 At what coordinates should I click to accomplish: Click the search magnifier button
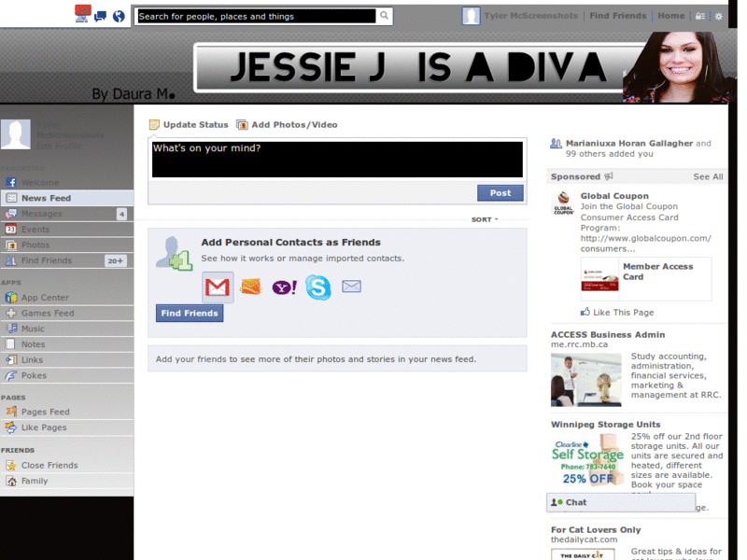(384, 16)
